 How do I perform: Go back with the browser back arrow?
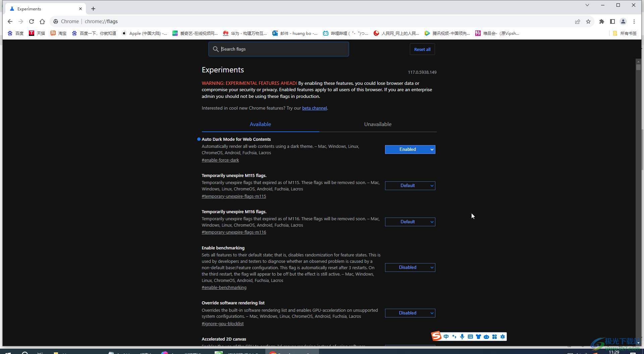pos(10,21)
